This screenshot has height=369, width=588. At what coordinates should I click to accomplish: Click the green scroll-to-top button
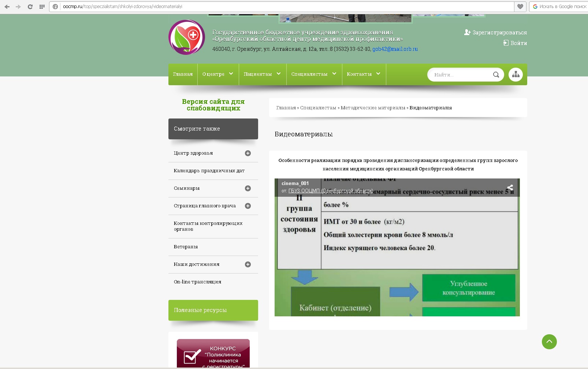549,342
